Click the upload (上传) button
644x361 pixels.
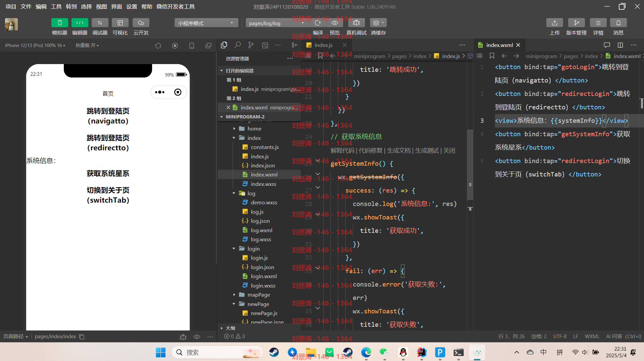point(554,23)
